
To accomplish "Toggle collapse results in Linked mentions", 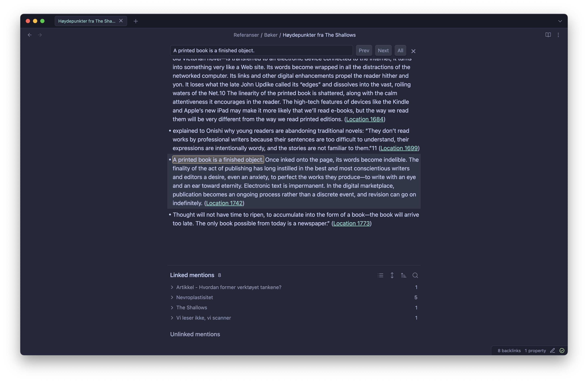I will coord(381,275).
